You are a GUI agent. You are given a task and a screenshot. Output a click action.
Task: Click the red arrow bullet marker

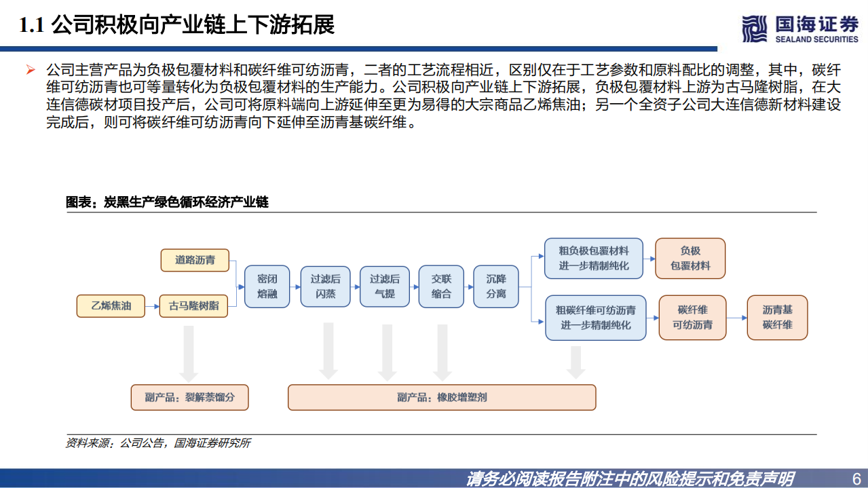pyautogui.click(x=32, y=68)
